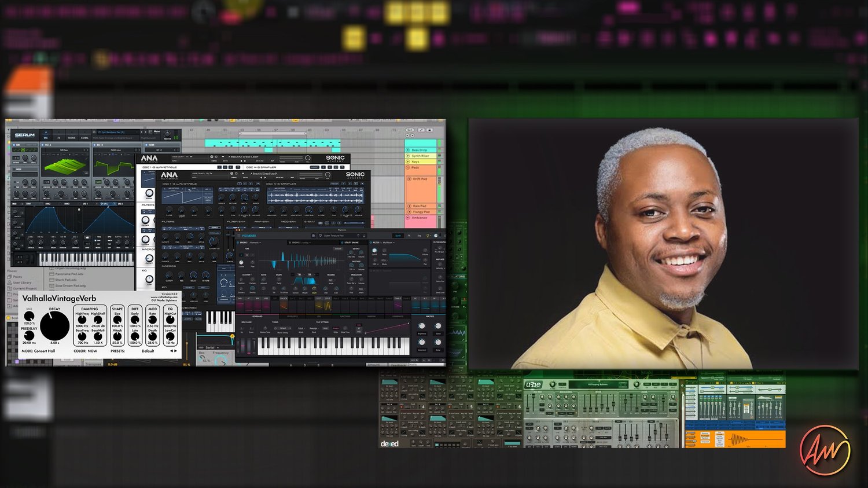Click the round icon beside Synth Riser track
This screenshot has height=488, width=868.
tap(408, 156)
